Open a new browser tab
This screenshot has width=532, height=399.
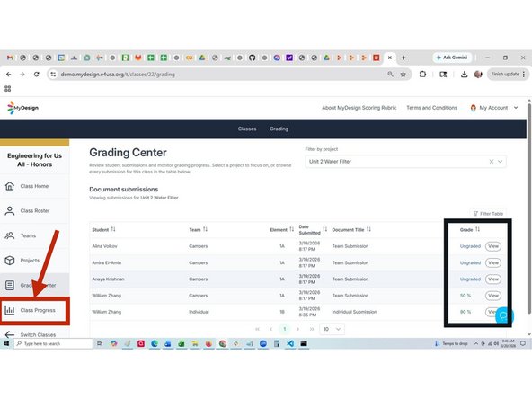(x=403, y=58)
